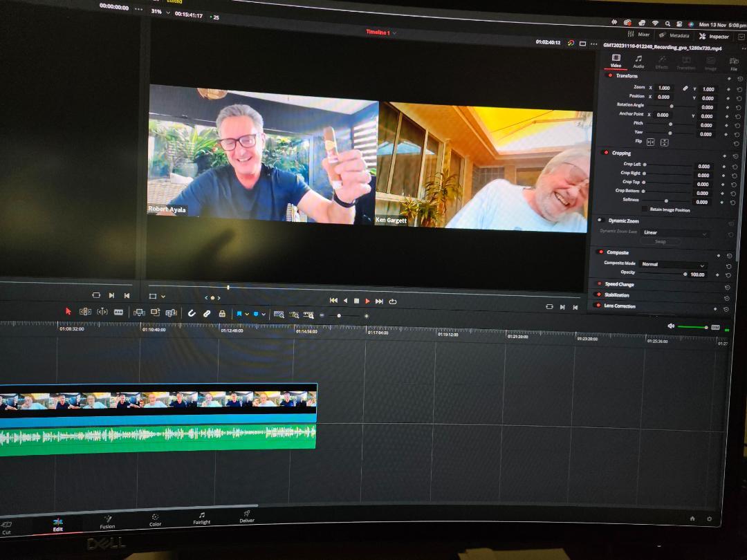
Task: Pick the Blade Edit Mode tool
Action: [119, 312]
